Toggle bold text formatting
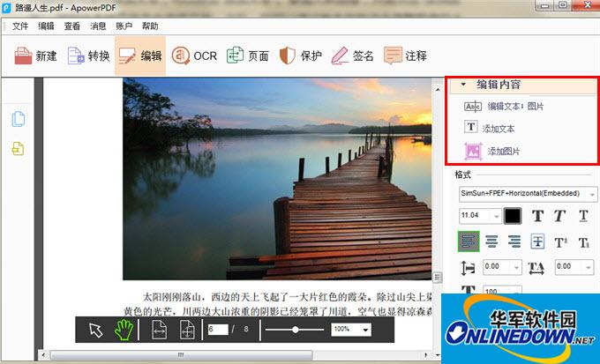This screenshot has width=600, height=364. (537, 216)
